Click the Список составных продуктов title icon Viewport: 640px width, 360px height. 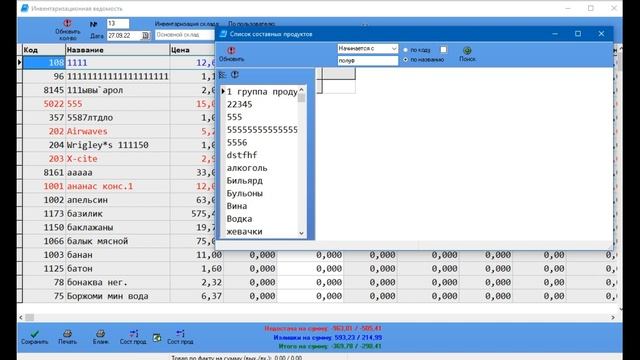(x=223, y=34)
